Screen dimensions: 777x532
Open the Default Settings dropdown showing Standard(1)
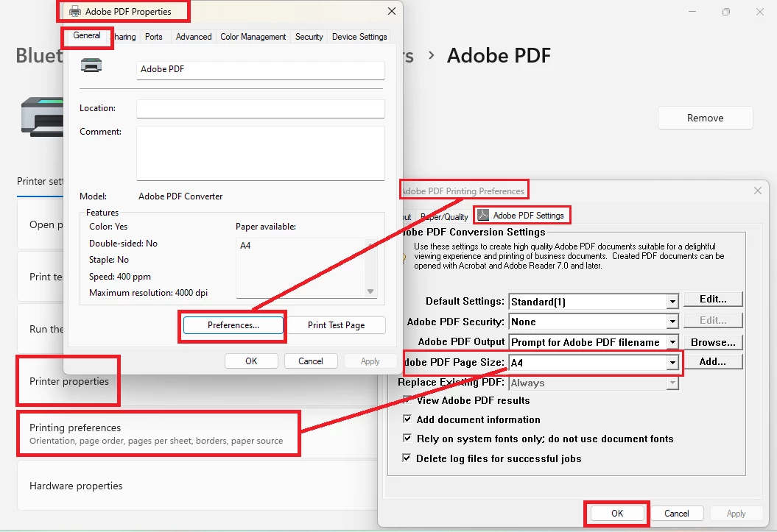pyautogui.click(x=672, y=302)
